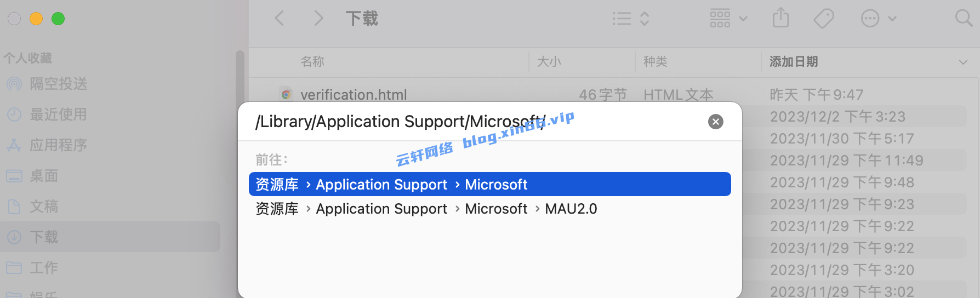Click the forward navigation arrow

[x=318, y=19]
